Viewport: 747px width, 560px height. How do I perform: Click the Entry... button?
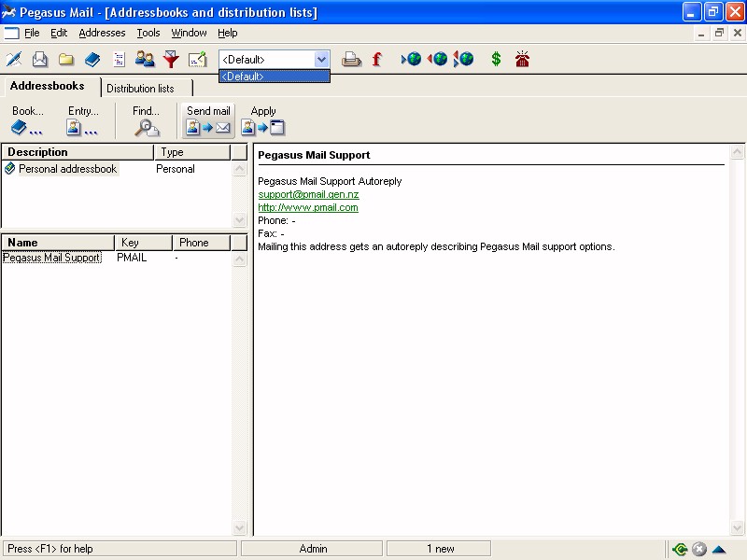[83, 120]
